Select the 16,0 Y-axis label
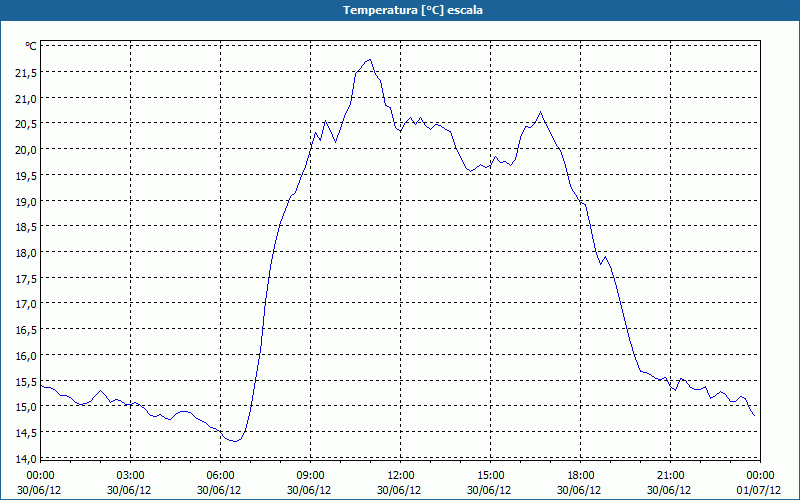The height and width of the screenshot is (500, 800). click(x=26, y=356)
